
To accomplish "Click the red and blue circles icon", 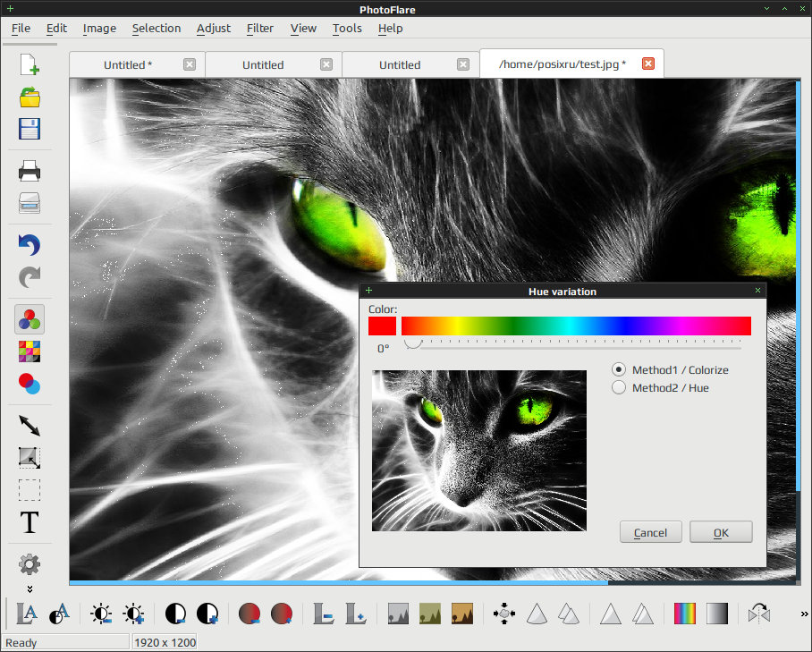I will [x=30, y=384].
